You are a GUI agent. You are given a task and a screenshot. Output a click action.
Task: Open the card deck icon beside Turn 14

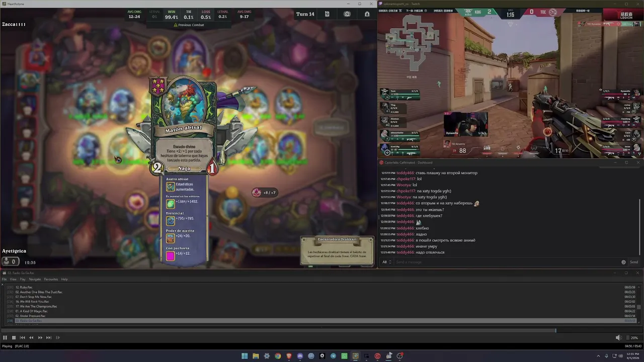tap(327, 14)
